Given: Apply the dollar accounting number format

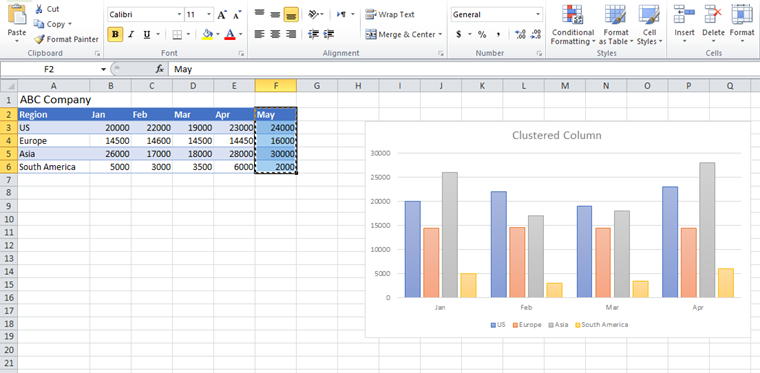Looking at the screenshot, I should pyautogui.click(x=459, y=34).
